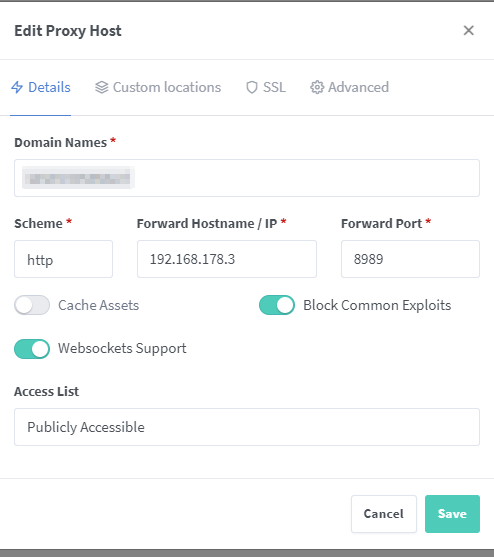Expand the Access List dropdown

coord(247,427)
